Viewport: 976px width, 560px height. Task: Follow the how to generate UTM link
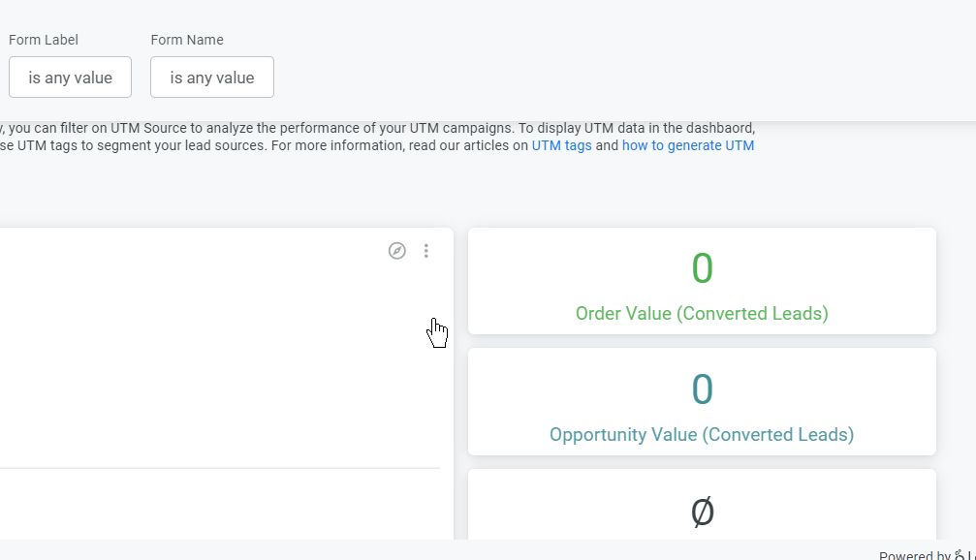pos(688,145)
